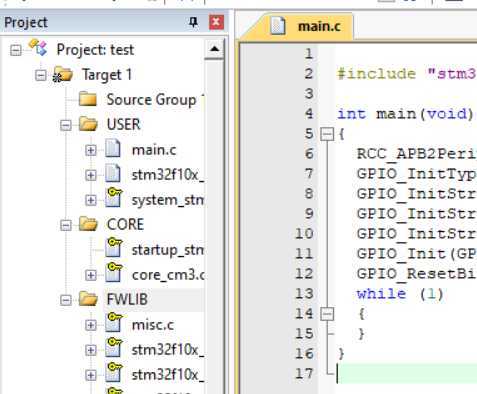Click the CORE folder icon
This screenshot has width=477, height=394.
(88, 224)
